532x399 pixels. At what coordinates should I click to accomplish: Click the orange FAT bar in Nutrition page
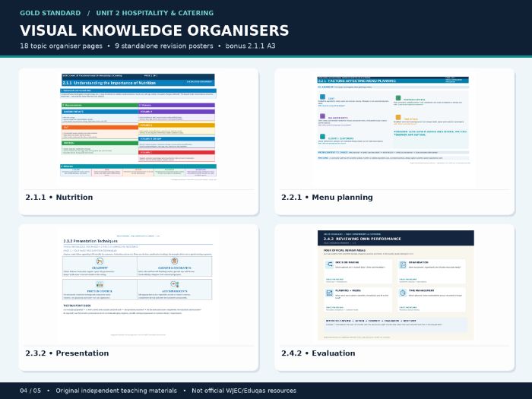click(x=100, y=127)
